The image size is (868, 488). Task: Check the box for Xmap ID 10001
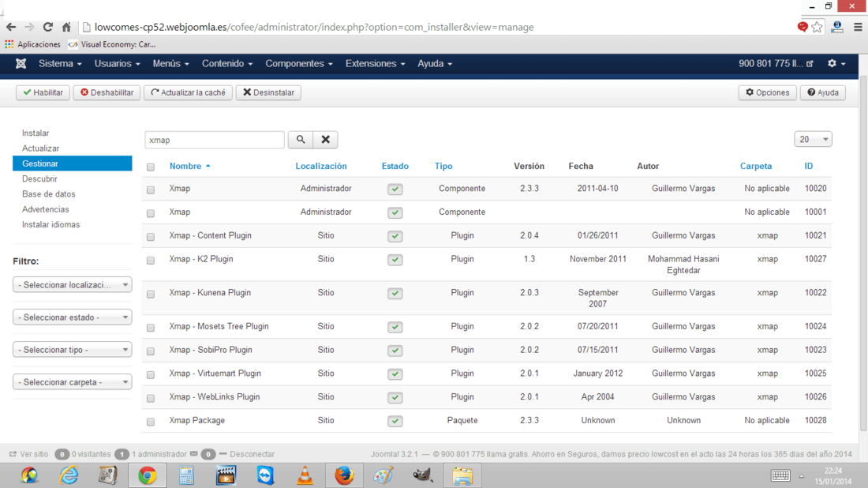click(x=151, y=212)
